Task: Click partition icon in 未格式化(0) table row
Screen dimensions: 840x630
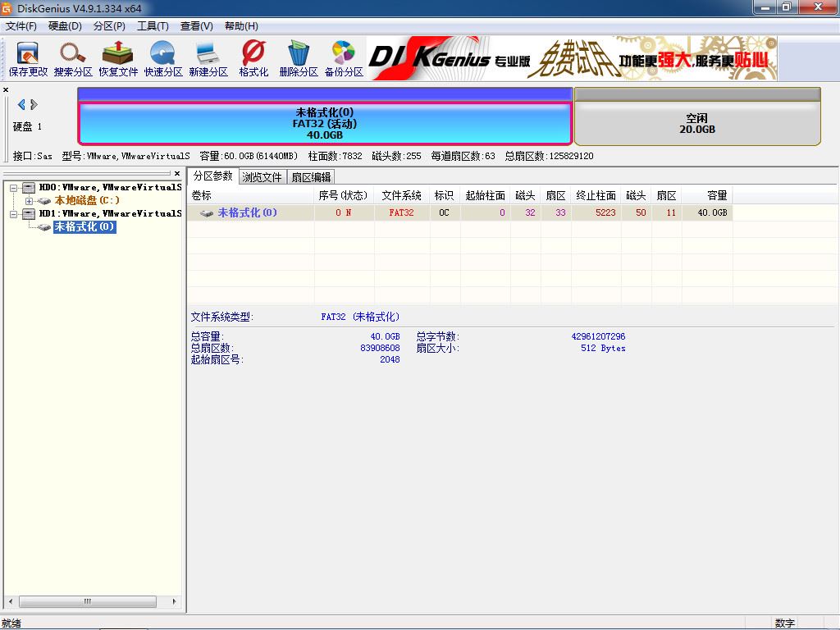Action: pyautogui.click(x=206, y=213)
